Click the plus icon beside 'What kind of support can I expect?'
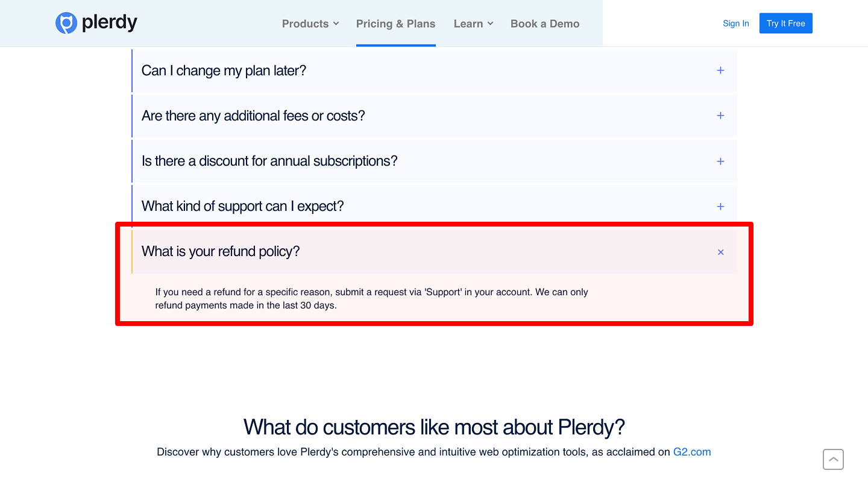868x482 pixels. [x=720, y=206]
